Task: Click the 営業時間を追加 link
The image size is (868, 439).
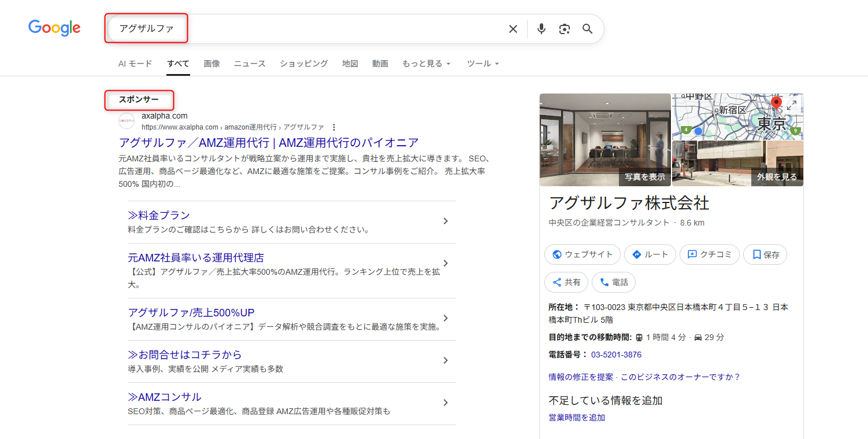Action: pyautogui.click(x=577, y=418)
